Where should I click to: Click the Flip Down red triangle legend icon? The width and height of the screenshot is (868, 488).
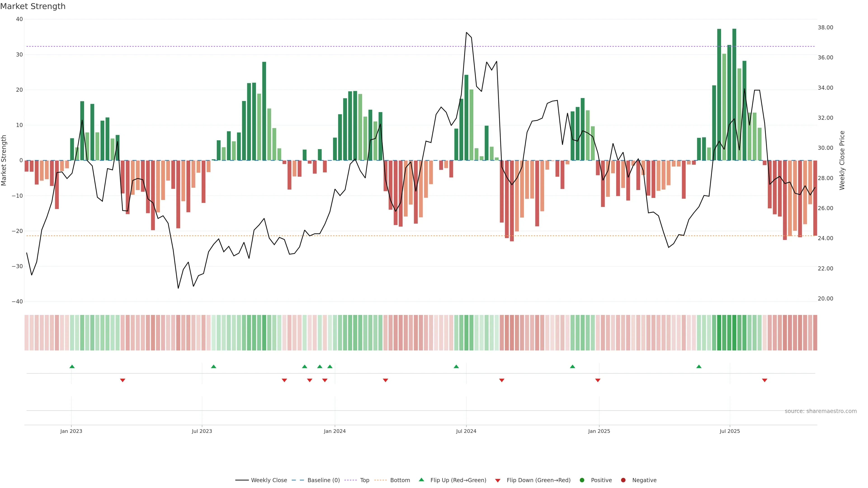(498, 481)
